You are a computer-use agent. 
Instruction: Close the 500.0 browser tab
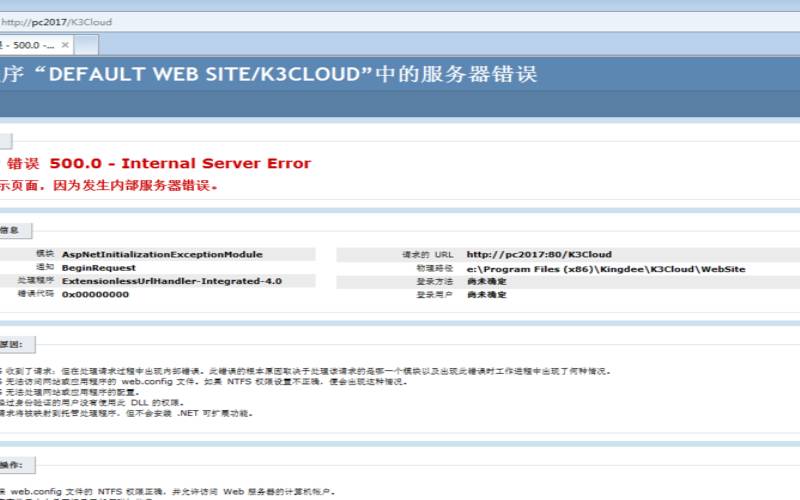point(65,45)
